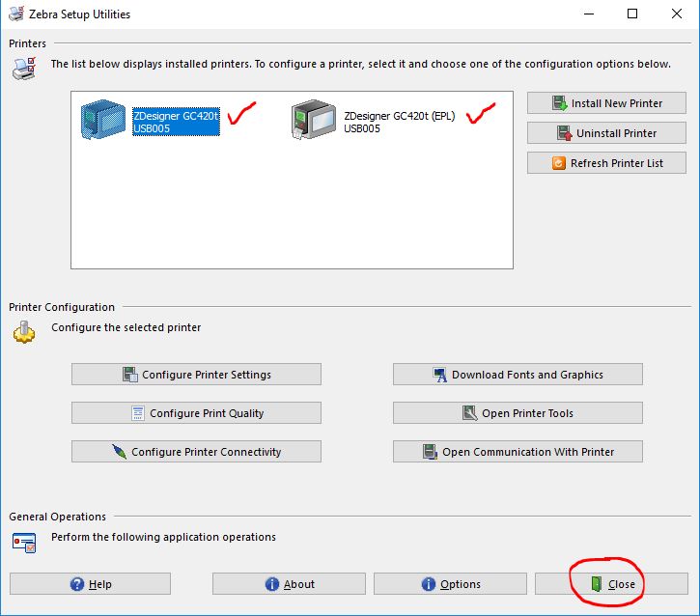This screenshot has width=700, height=616.
Task: Click Download Fonts and Graphics
Action: (518, 374)
